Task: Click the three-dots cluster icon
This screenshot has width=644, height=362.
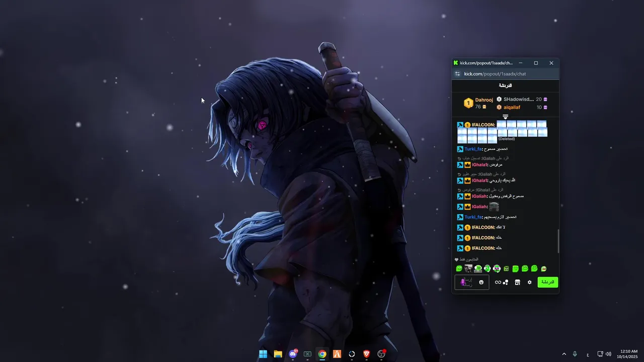Action: tap(506, 283)
